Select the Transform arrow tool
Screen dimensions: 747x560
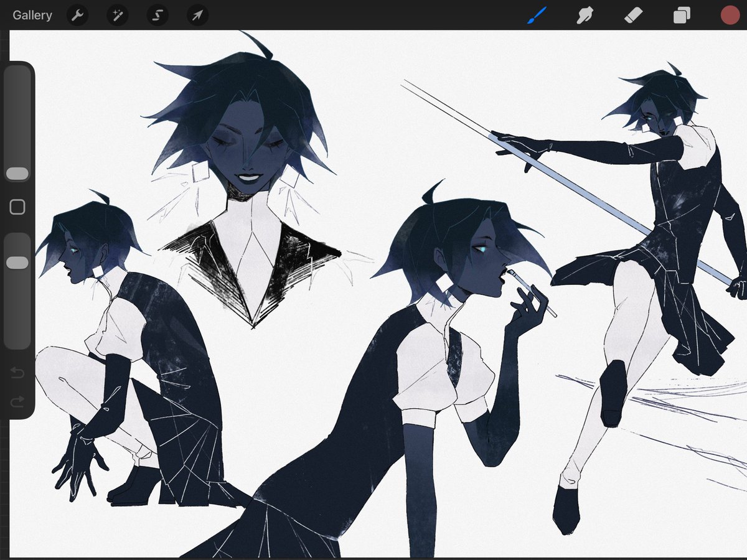click(197, 15)
